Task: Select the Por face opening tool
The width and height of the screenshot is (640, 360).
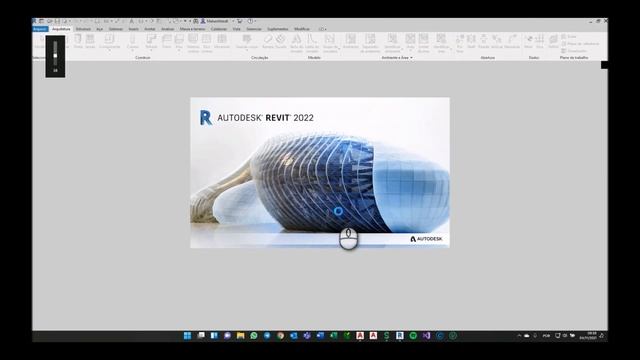Action: tap(460, 43)
